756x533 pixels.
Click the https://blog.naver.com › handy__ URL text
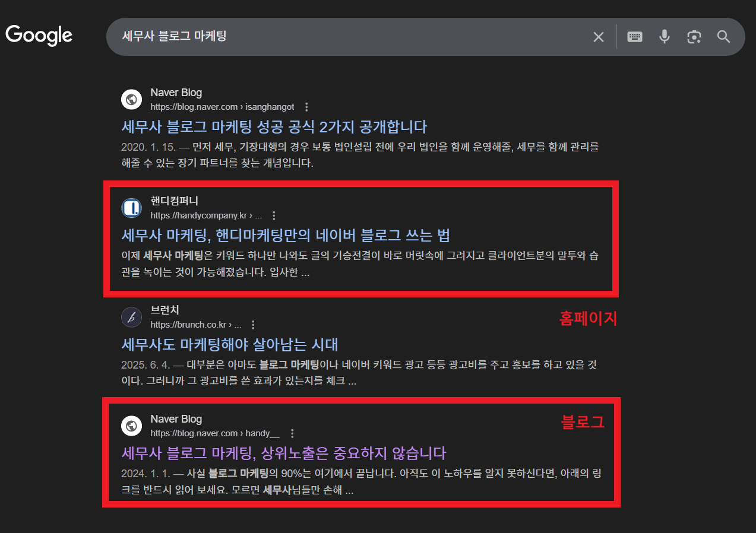coord(215,433)
